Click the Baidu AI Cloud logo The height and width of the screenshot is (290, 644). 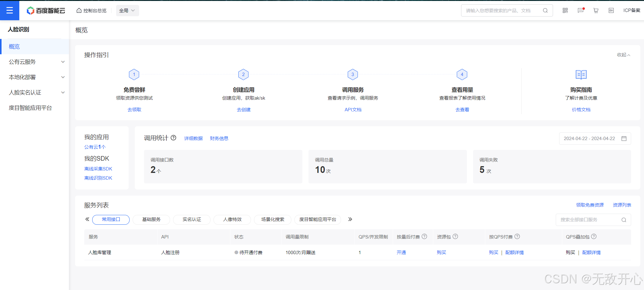[46, 11]
